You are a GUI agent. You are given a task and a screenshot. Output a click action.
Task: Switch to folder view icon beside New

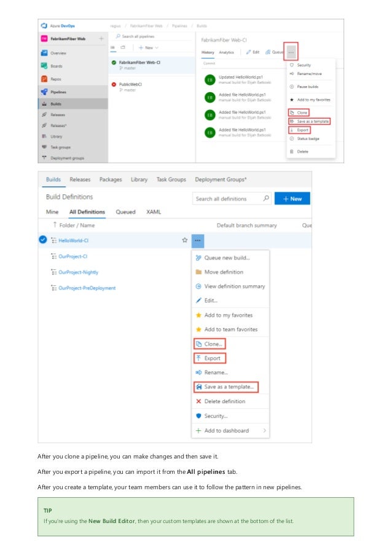click(x=123, y=47)
